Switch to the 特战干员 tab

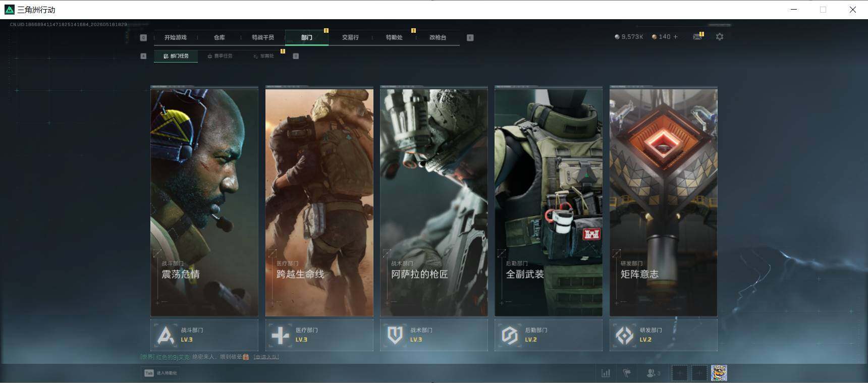pos(263,37)
